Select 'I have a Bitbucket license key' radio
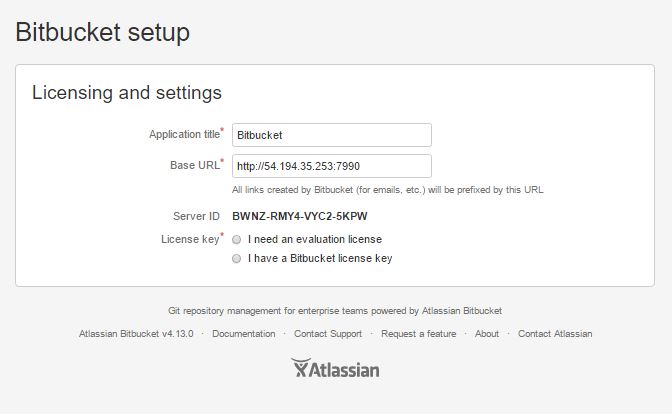 click(x=237, y=258)
